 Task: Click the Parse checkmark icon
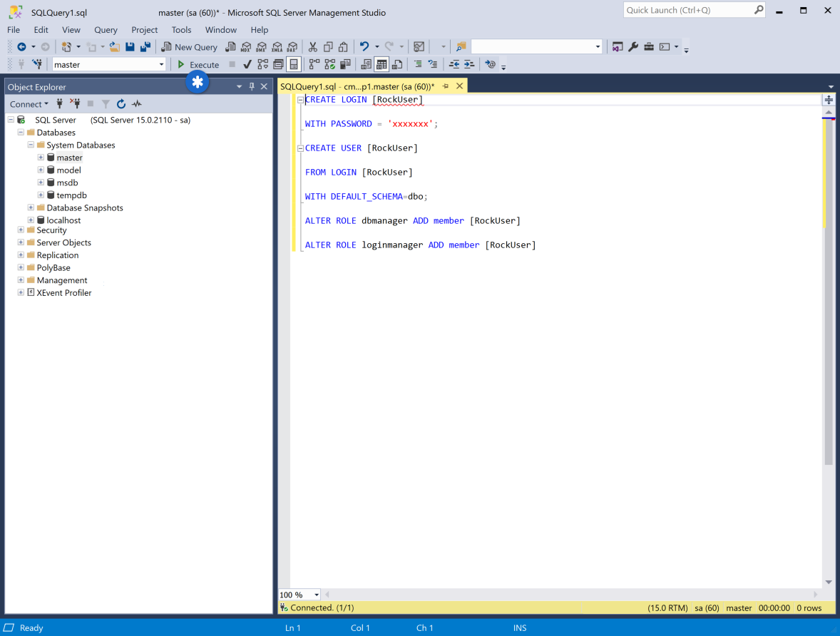click(x=247, y=64)
